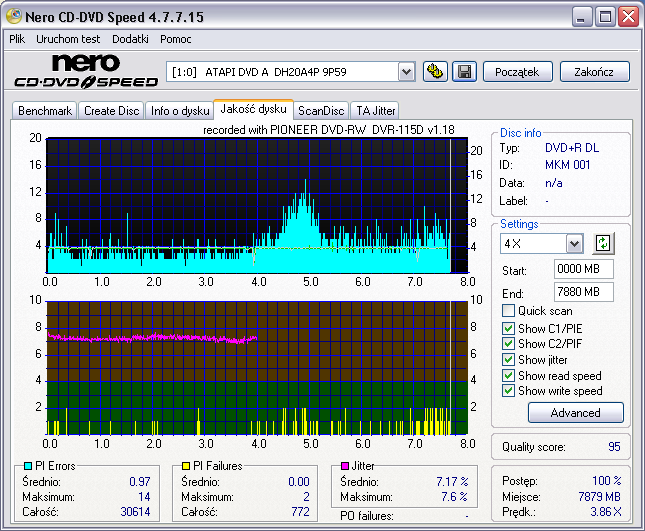The image size is (645, 531).
Task: Click the Nero CD-DVD Speed logo
Action: pyautogui.click(x=86, y=71)
